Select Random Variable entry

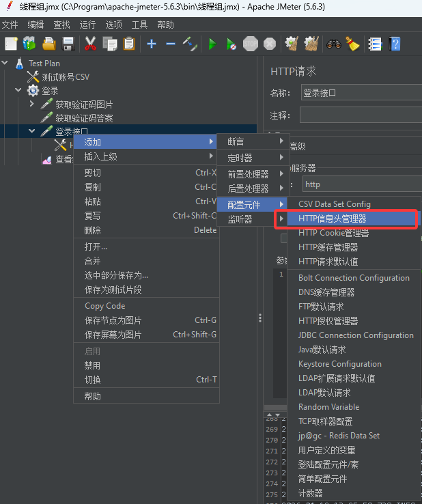tap(354, 407)
